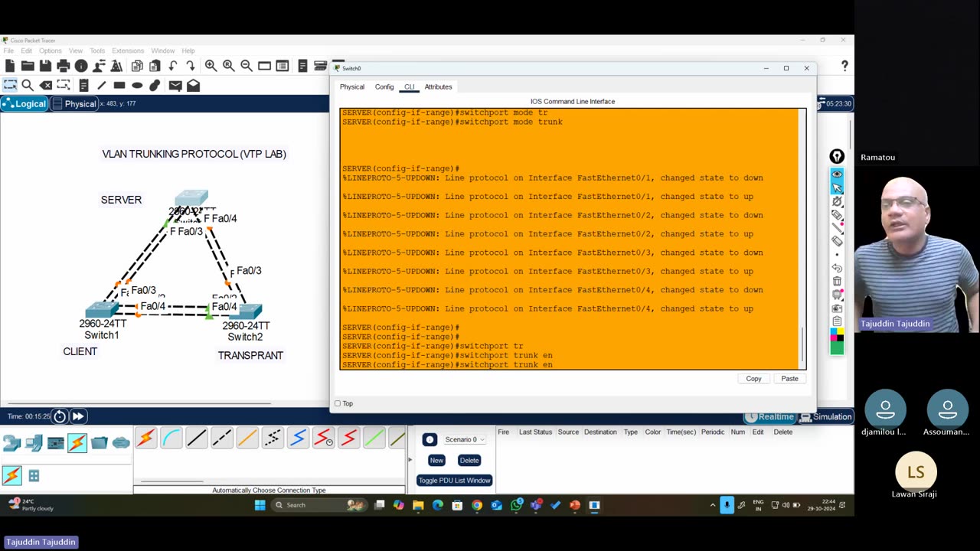The image size is (980, 551).
Task: Save the network with floppy icon
Action: [45, 66]
